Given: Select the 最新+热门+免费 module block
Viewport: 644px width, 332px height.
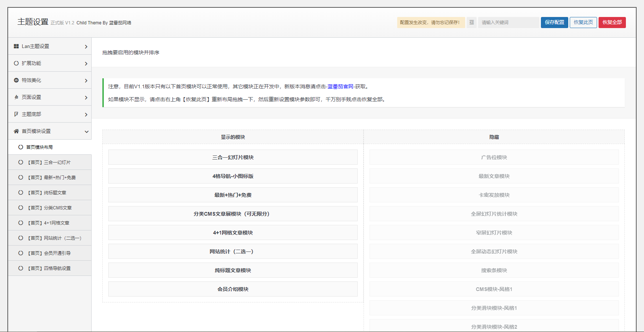Looking at the screenshot, I should 233,195.
